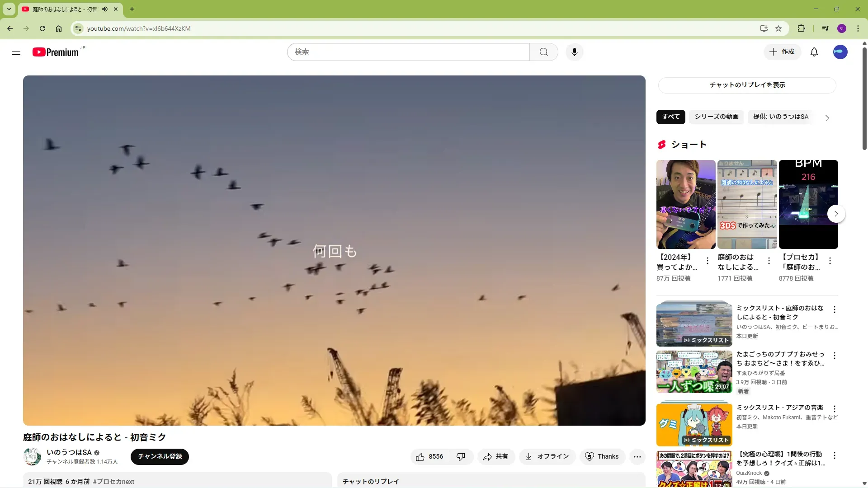Click the voice search microphone icon

click(x=574, y=52)
